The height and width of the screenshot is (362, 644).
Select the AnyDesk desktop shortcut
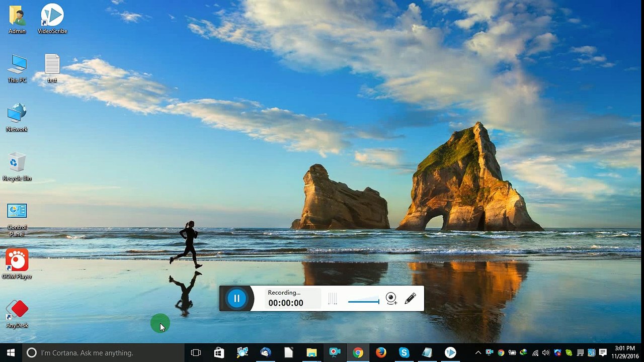click(x=17, y=314)
